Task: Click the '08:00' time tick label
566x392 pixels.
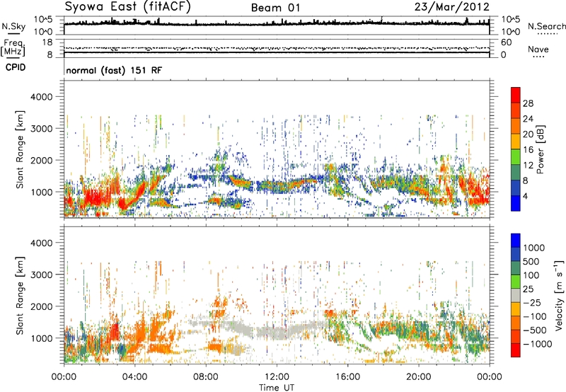Action: pos(205,377)
